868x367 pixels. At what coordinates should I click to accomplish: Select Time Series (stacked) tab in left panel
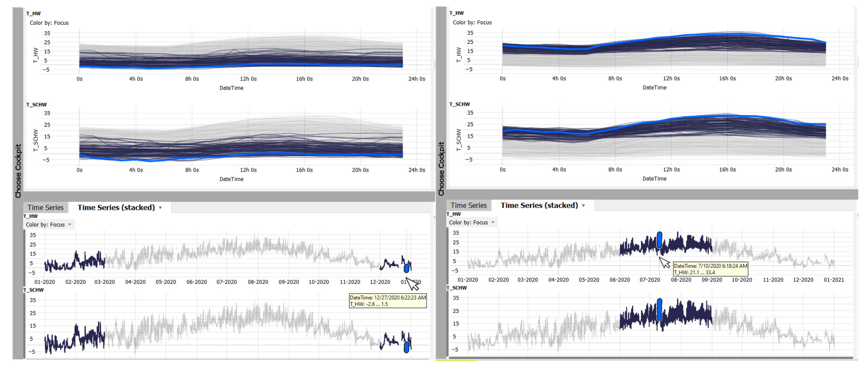[x=116, y=208]
